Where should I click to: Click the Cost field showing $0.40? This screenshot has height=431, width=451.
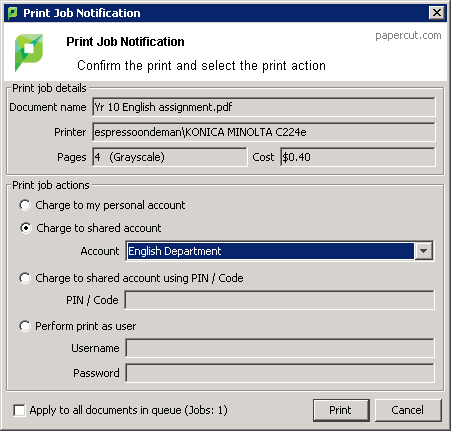358,157
